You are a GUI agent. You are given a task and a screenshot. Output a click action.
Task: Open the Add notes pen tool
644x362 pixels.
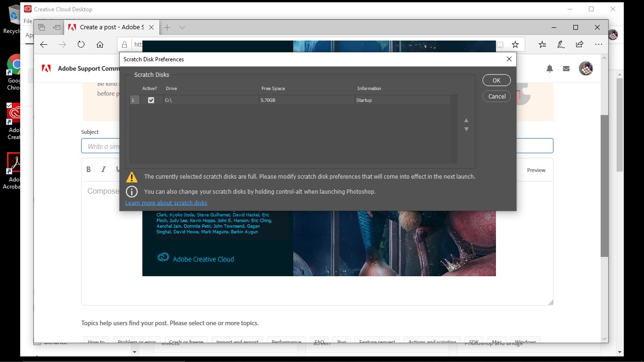[561, 44]
